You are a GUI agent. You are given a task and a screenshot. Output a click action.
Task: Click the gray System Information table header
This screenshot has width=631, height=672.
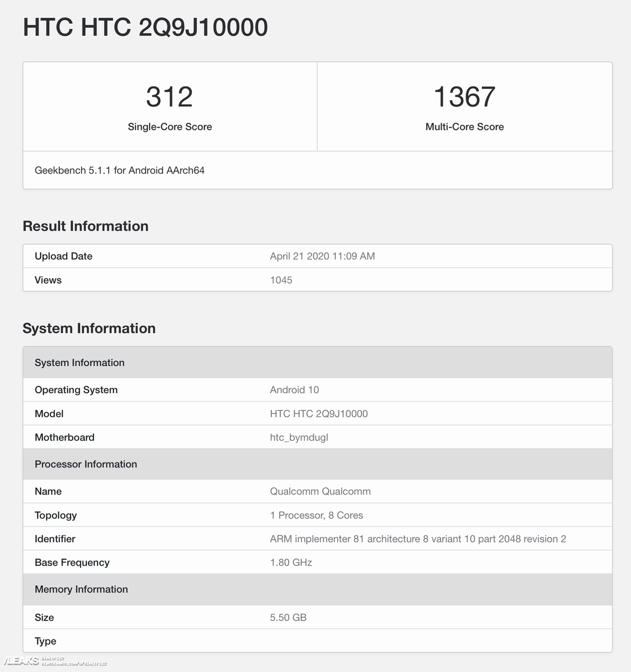(x=317, y=362)
